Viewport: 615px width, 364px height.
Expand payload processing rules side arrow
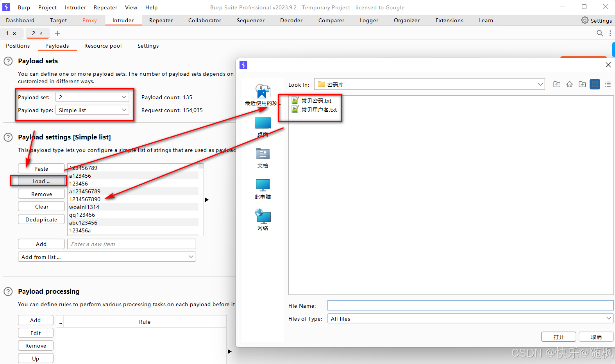click(229, 352)
